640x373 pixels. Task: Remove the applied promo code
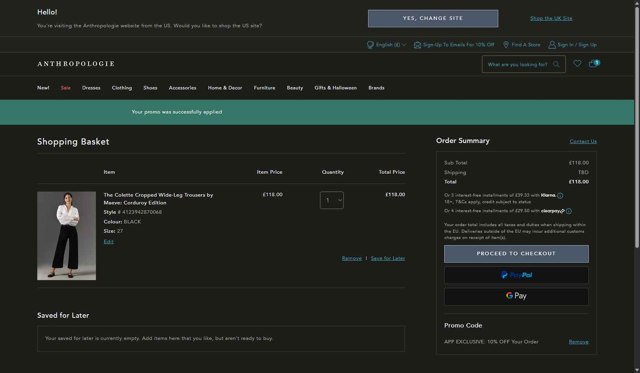(578, 342)
